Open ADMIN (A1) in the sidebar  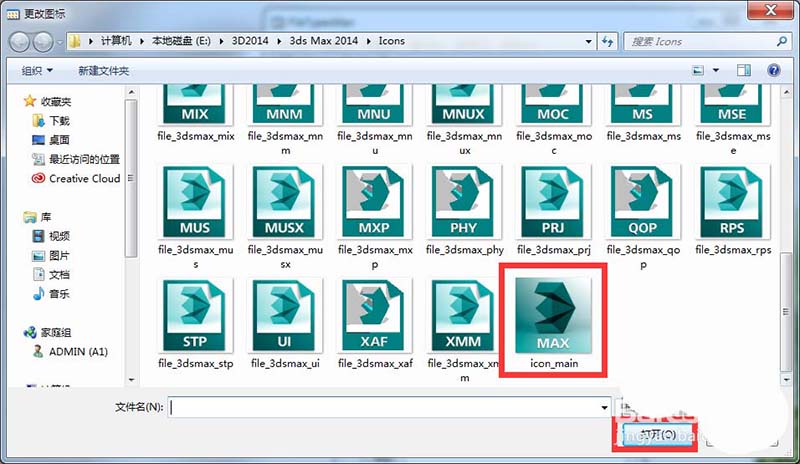coord(70,352)
